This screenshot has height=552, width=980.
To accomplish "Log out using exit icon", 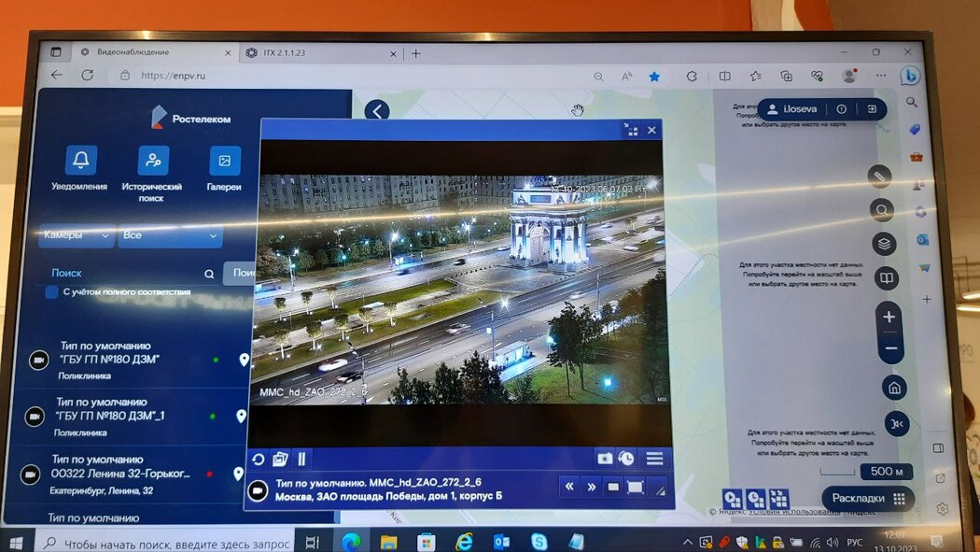I will pos(872,109).
